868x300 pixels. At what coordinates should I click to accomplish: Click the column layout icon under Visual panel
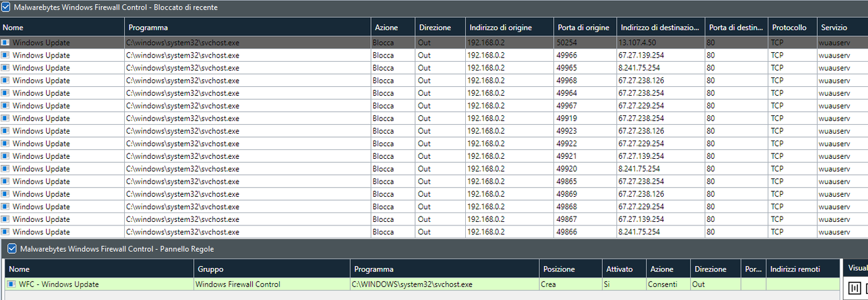pos(854,288)
